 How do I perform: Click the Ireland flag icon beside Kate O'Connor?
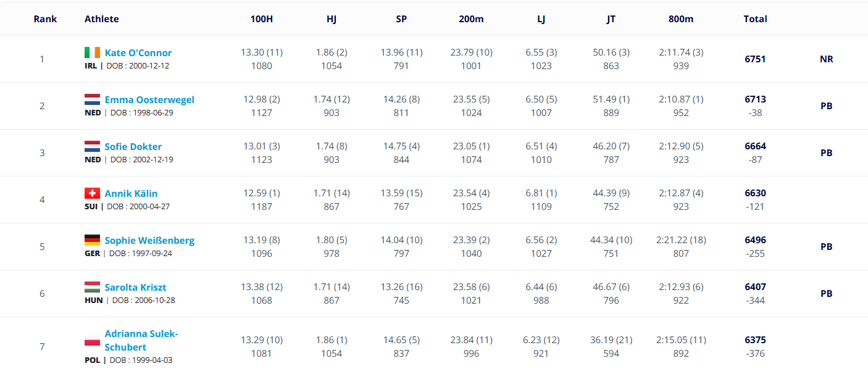92,52
